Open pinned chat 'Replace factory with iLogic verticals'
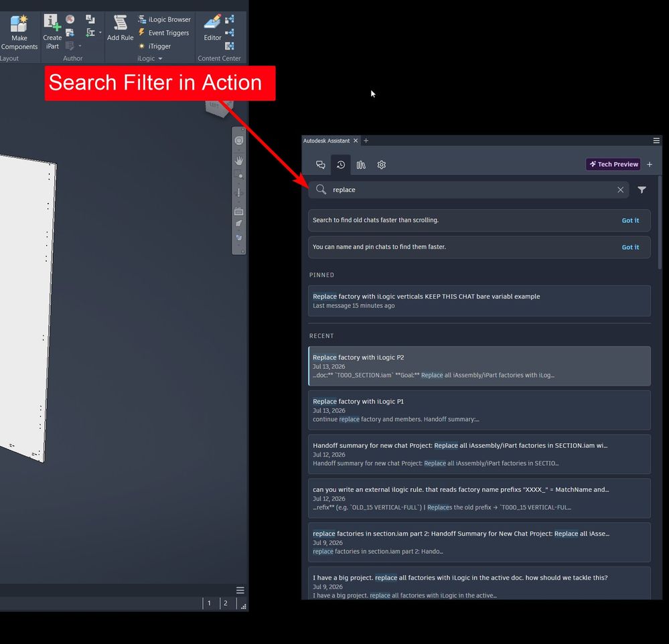This screenshot has width=669, height=644. point(479,301)
